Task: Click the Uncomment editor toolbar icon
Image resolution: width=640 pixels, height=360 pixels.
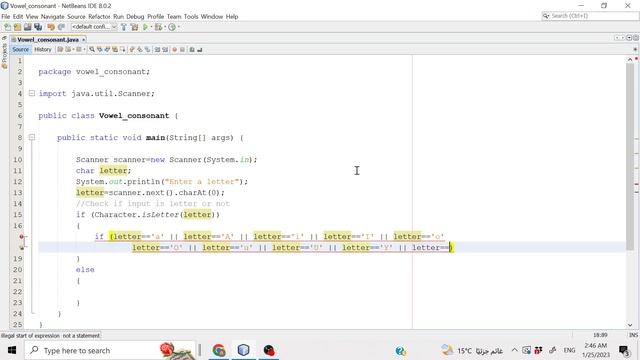Action: [x=200, y=49]
